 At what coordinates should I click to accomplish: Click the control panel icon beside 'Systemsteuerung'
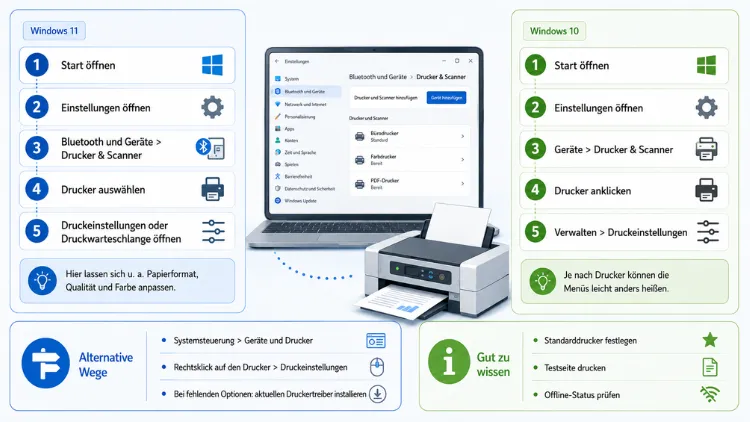[376, 341]
